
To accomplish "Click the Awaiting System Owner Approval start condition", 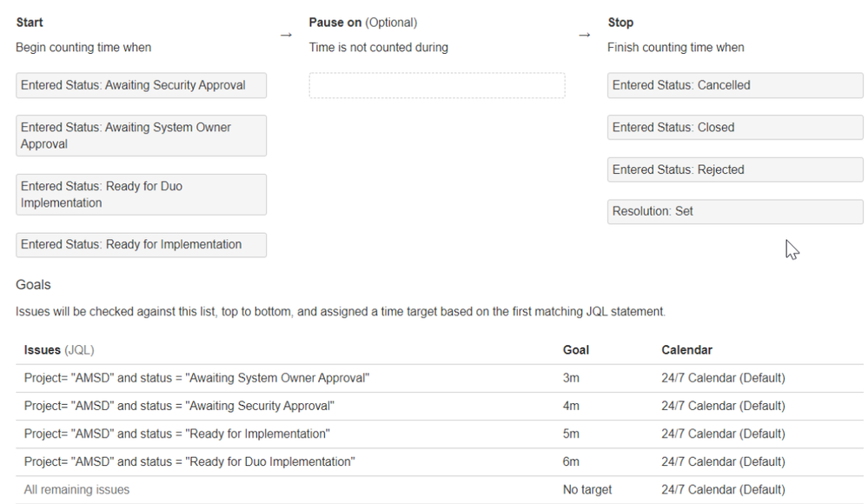I will click(x=141, y=136).
